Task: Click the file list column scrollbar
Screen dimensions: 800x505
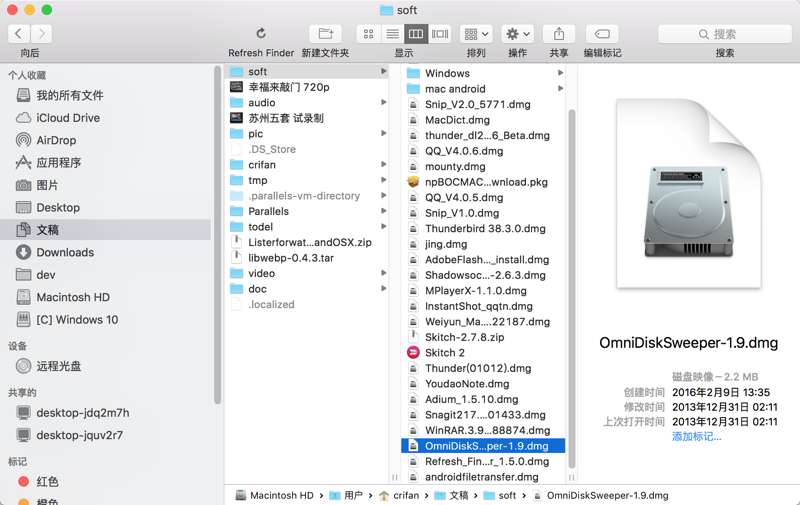Action: pyautogui.click(x=571, y=288)
